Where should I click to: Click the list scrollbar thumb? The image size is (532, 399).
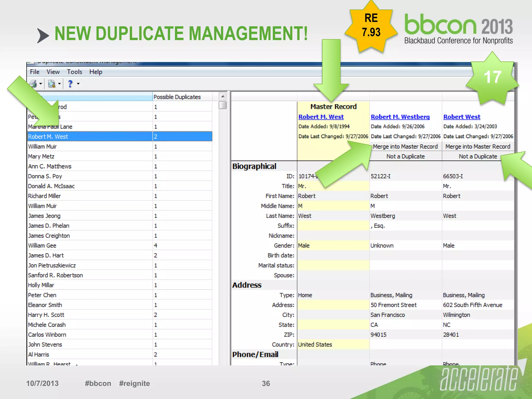(x=223, y=105)
